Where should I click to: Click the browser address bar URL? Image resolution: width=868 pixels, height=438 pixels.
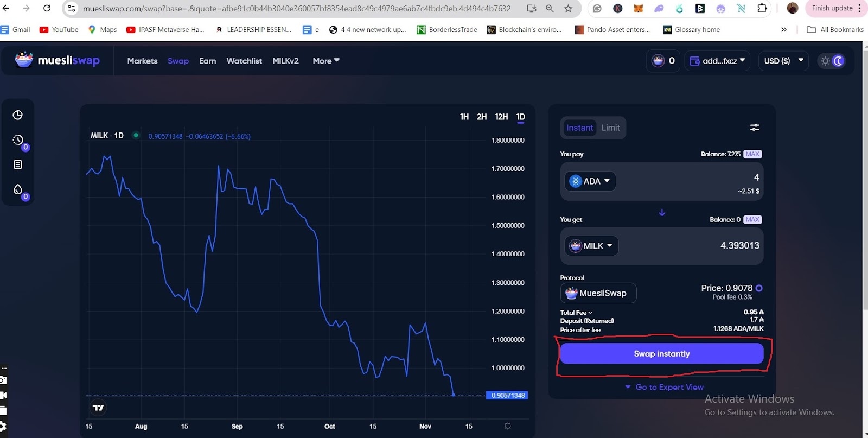coord(297,8)
